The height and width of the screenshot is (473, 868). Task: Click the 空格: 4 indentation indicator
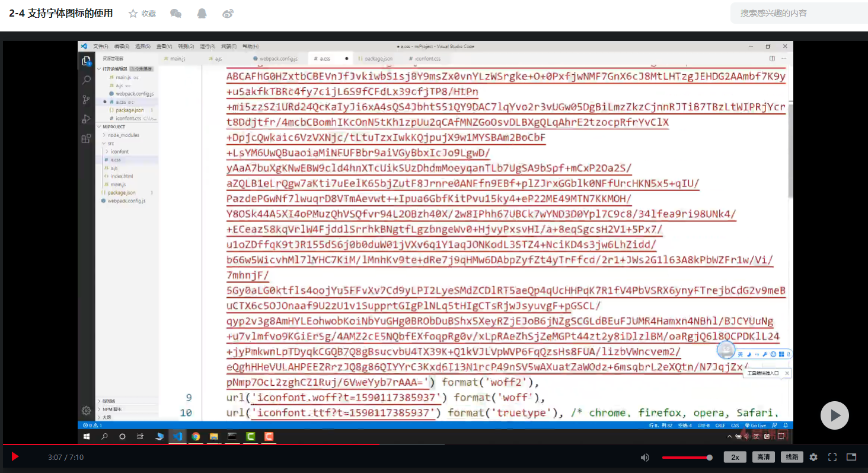click(x=685, y=426)
